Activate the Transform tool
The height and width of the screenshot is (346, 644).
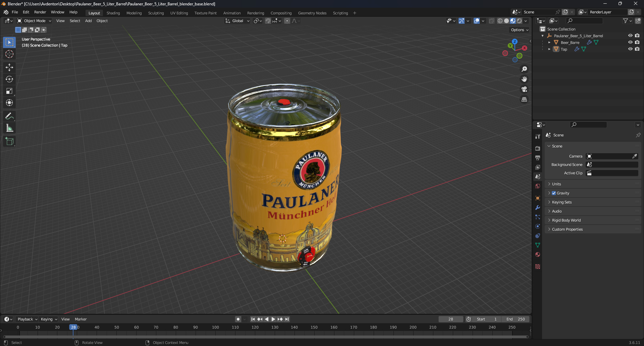[x=9, y=103]
